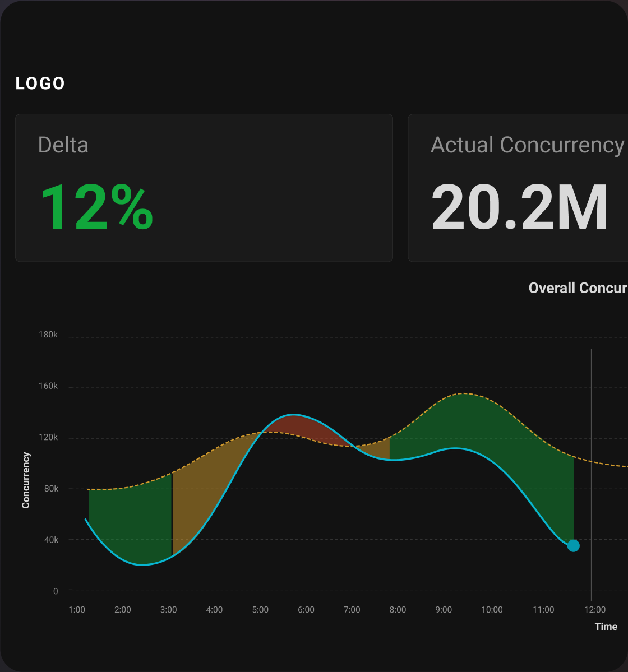Click the vertical Concurrency axis title
The width and height of the screenshot is (628, 672).
tap(26, 480)
